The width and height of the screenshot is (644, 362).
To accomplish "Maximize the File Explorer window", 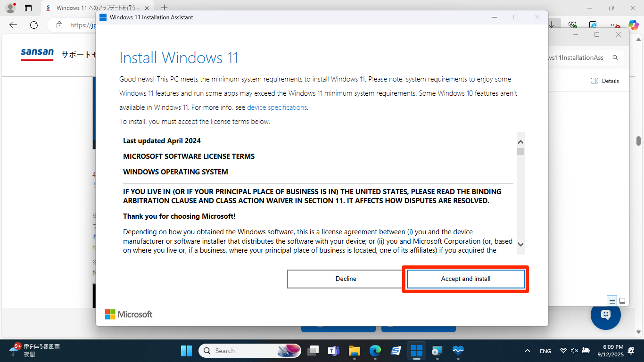I will pyautogui.click(x=597, y=34).
